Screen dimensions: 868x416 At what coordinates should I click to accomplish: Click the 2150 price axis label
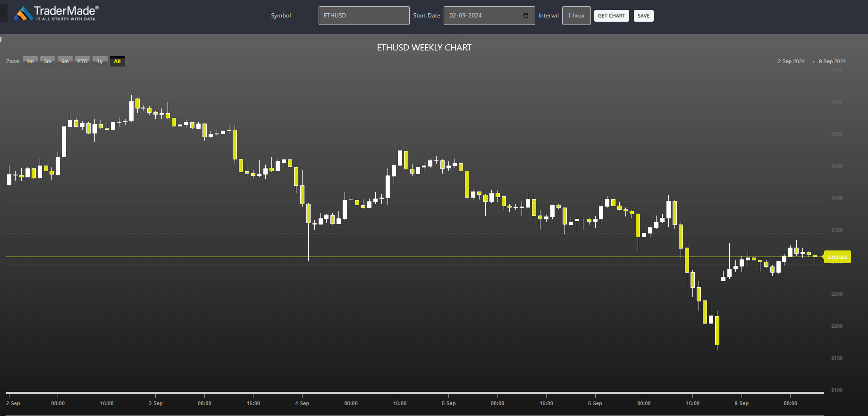point(837,358)
